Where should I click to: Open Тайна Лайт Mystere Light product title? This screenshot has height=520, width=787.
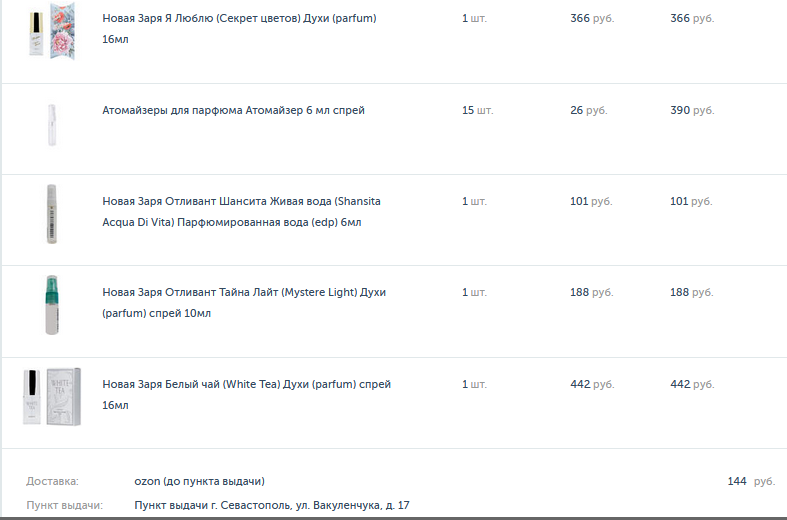(244, 303)
